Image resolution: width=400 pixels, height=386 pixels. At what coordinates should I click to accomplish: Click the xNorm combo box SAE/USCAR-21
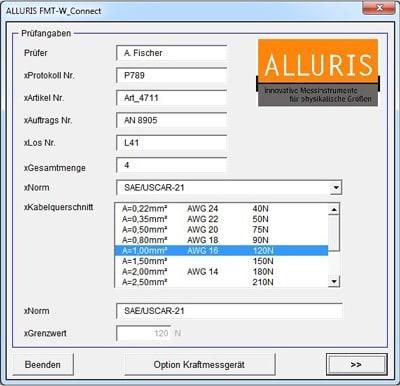(229, 188)
